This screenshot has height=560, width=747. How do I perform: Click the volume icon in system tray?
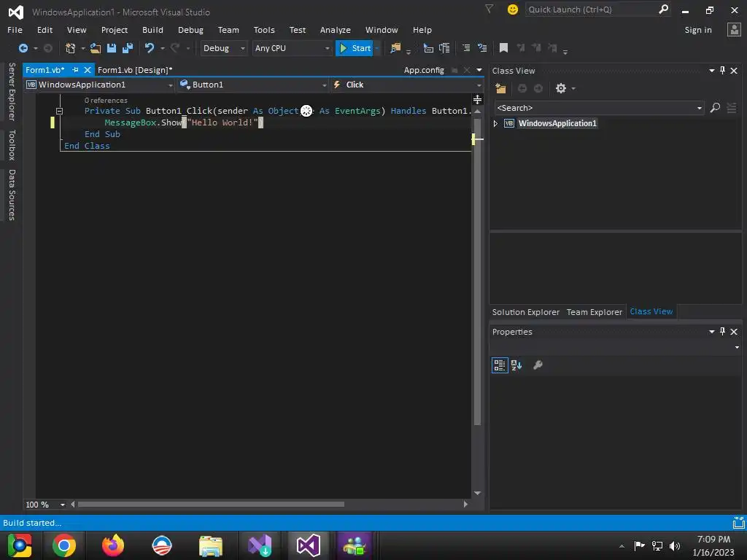(x=675, y=546)
